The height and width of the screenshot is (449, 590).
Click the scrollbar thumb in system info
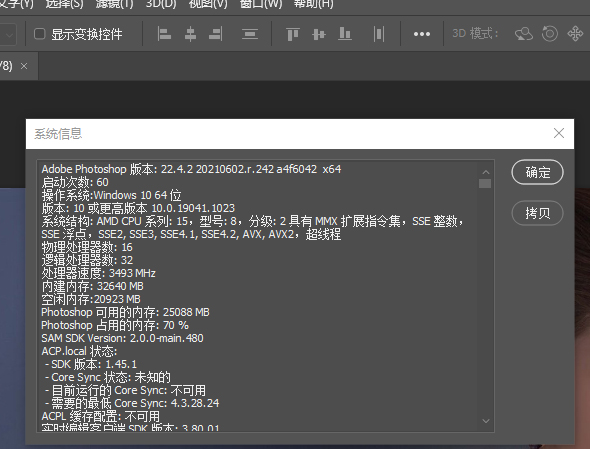point(485,183)
